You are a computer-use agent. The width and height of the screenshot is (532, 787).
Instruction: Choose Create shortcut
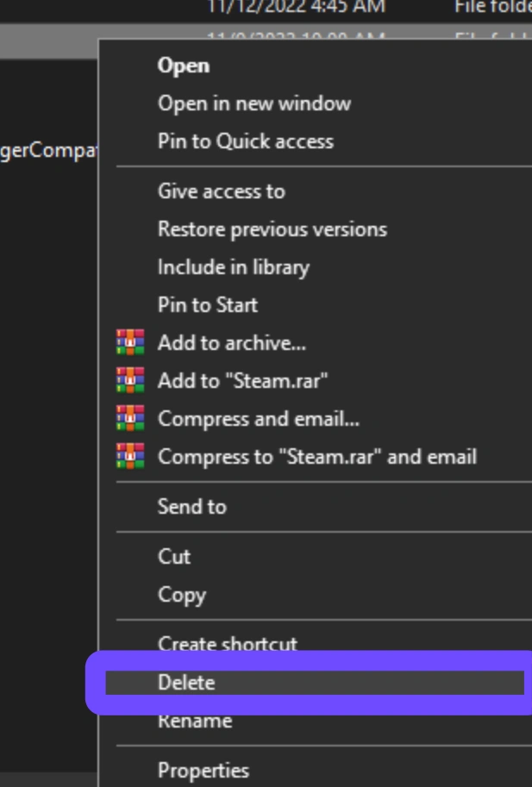pos(227,642)
